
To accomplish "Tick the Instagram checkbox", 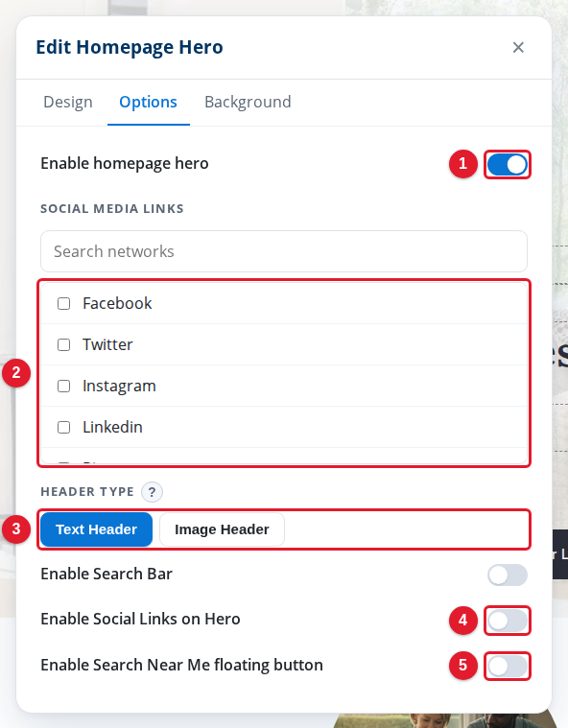I will click(x=63, y=387).
